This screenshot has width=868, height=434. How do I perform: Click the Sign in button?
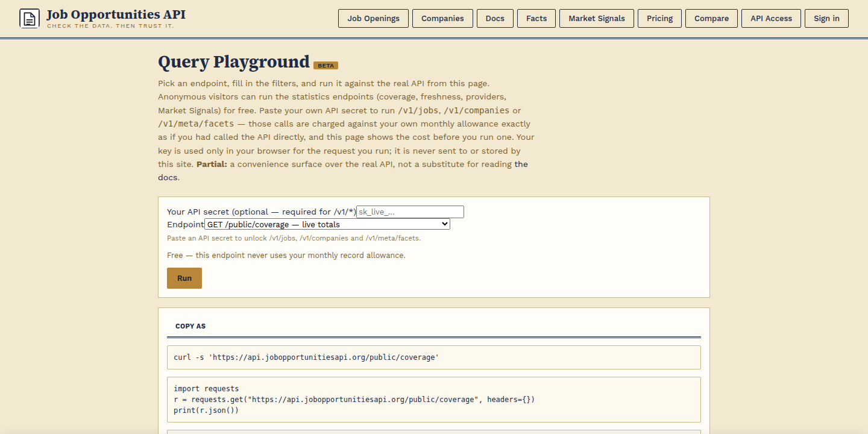tap(826, 18)
